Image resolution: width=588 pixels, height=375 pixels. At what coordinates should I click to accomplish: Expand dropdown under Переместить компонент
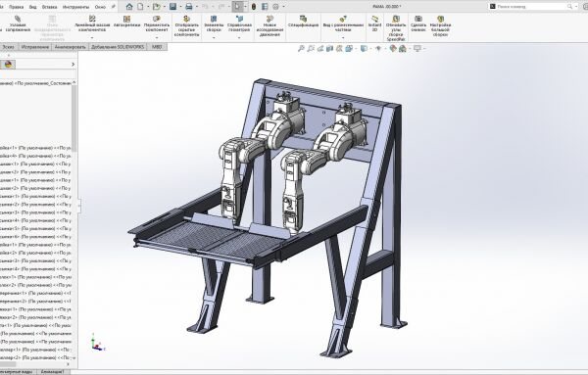[x=157, y=37]
